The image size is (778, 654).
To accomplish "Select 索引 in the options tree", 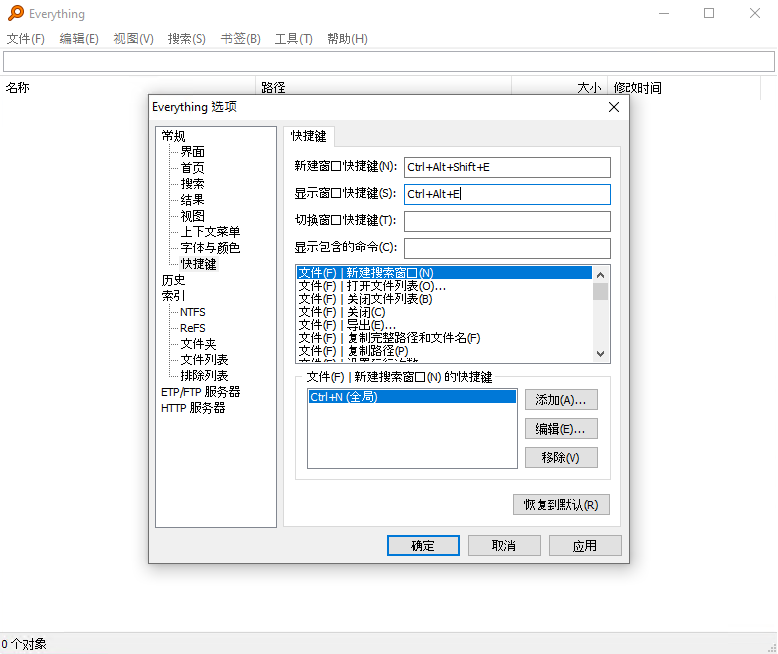I will coord(173,296).
